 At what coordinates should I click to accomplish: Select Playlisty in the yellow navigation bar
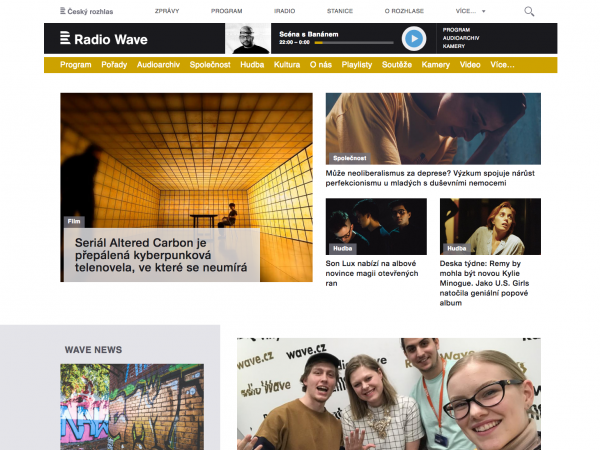tap(357, 65)
